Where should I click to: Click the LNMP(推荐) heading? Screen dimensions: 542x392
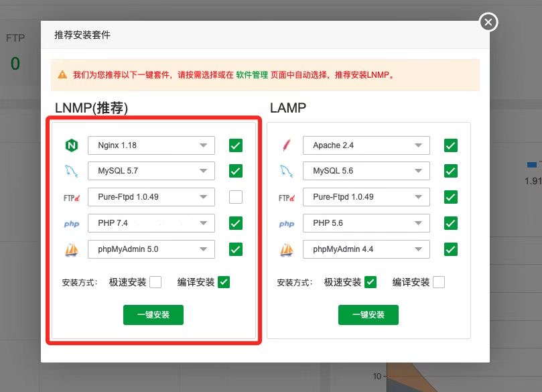tap(91, 108)
